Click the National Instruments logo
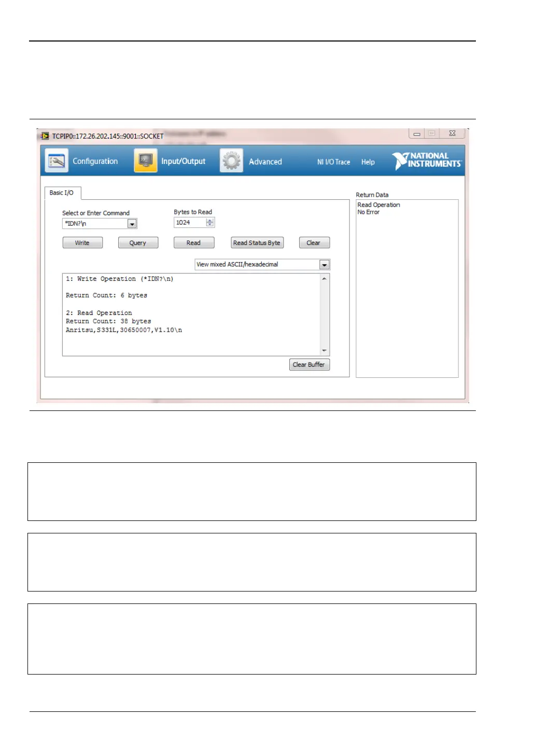535x756 pixels. (x=427, y=160)
